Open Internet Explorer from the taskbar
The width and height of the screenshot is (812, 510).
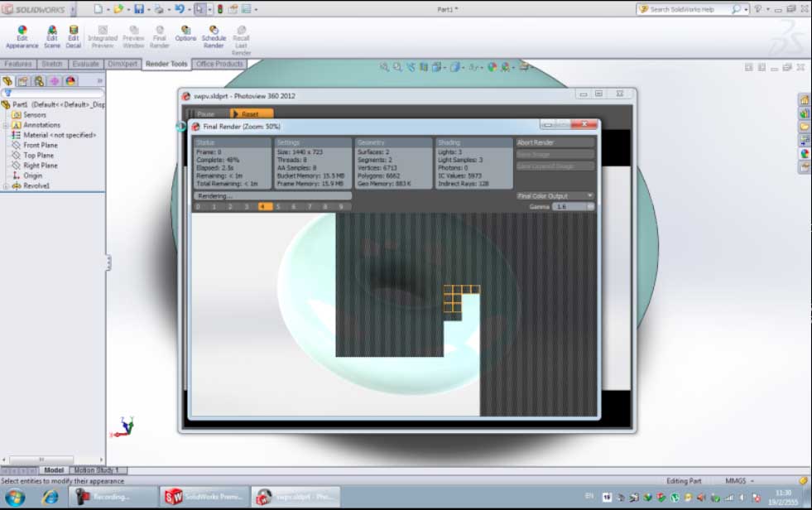point(50,497)
